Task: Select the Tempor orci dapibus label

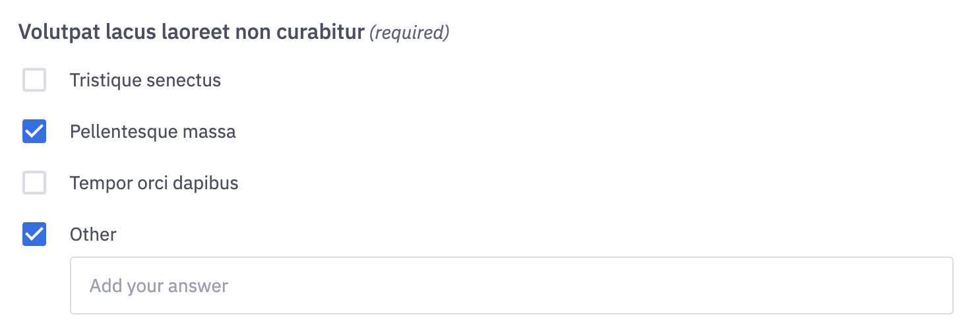Action: click(154, 183)
